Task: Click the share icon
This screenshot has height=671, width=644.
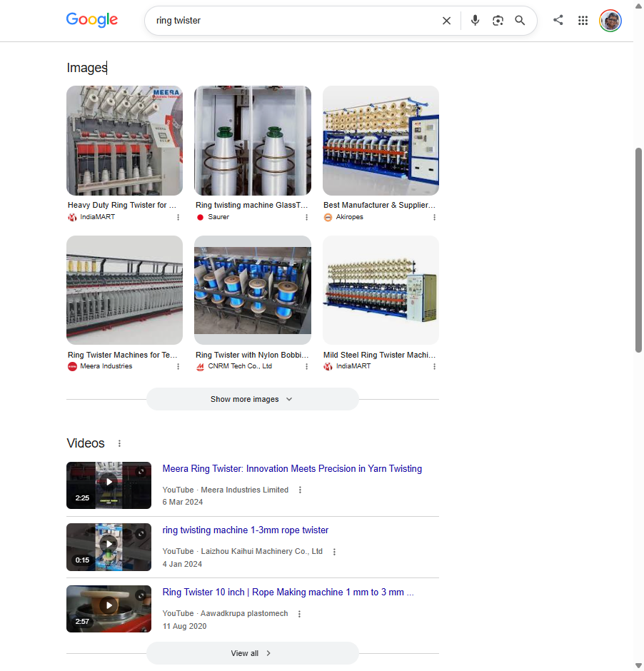Action: click(x=558, y=20)
